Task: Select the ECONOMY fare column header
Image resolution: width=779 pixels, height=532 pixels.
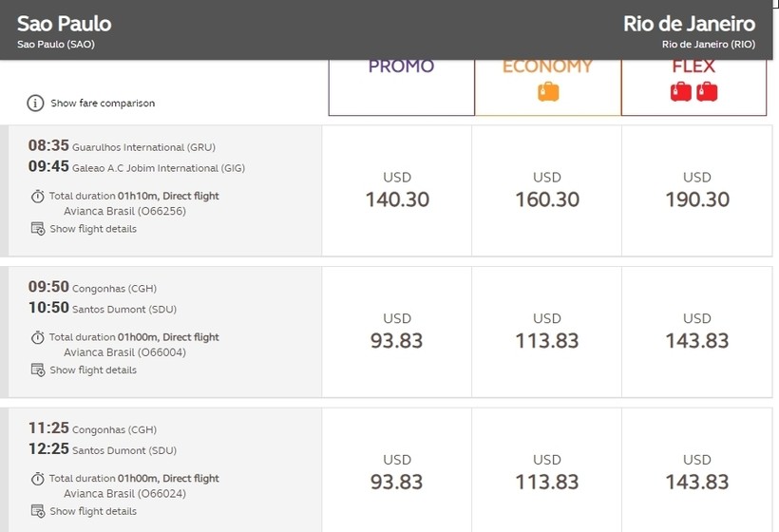Action: pos(547,87)
